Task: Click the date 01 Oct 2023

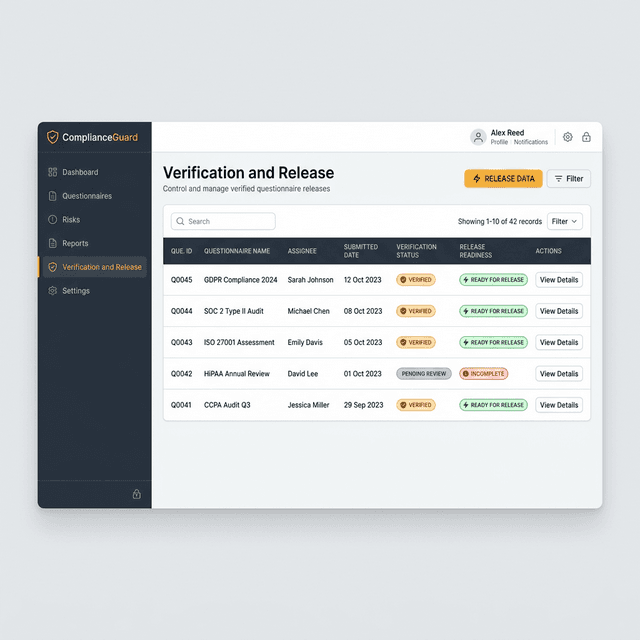Action: [x=362, y=374]
